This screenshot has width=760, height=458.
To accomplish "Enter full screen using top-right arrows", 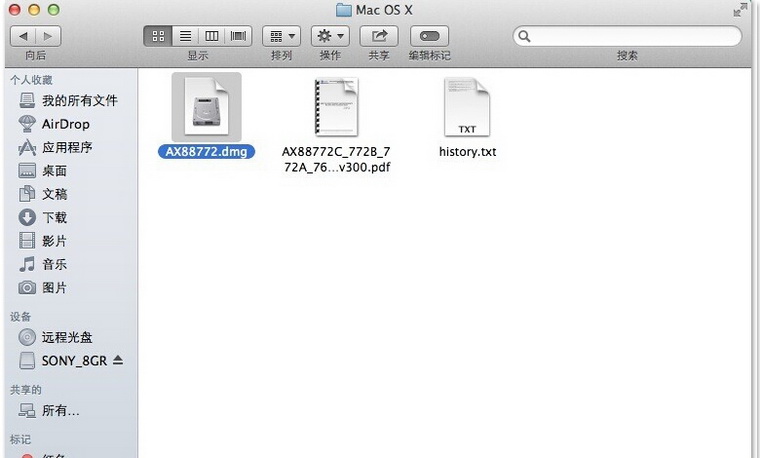I will coord(741,10).
